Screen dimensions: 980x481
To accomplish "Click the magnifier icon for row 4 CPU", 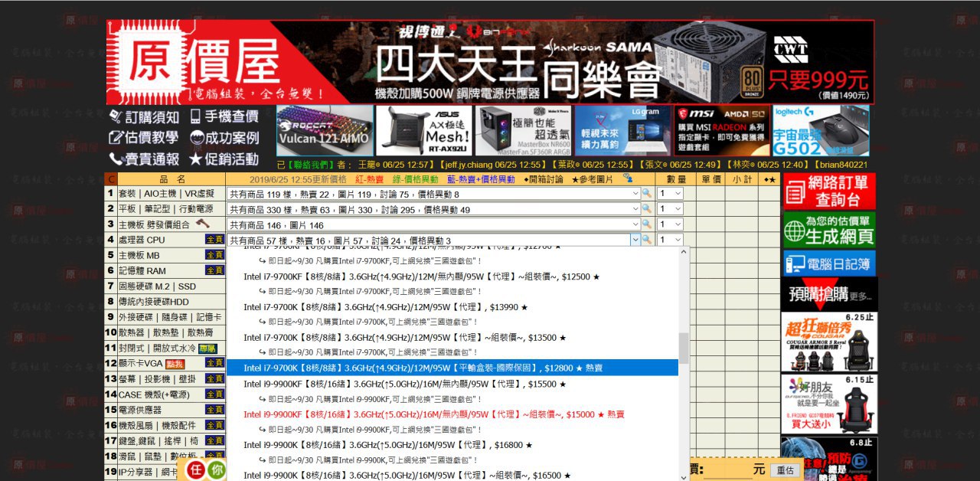I will (x=647, y=240).
